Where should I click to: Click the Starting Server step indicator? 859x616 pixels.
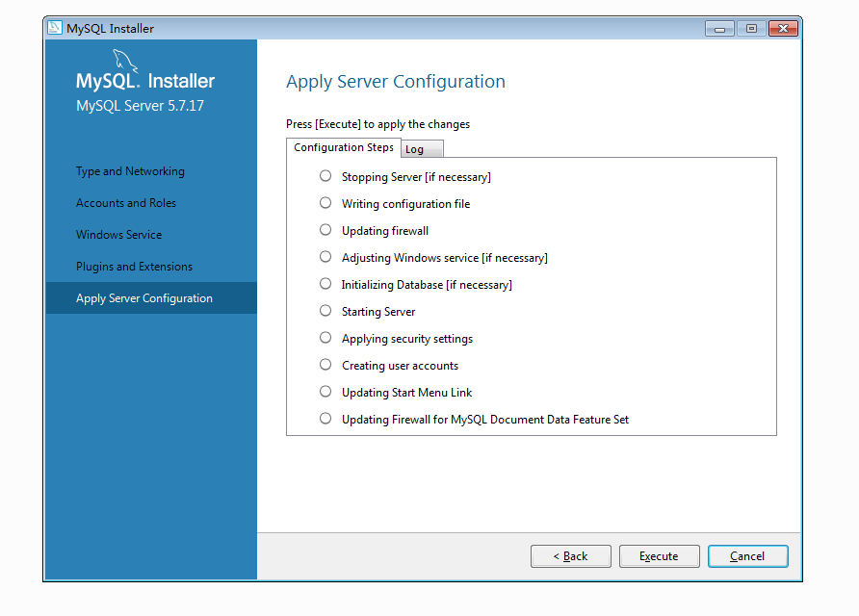coord(325,311)
